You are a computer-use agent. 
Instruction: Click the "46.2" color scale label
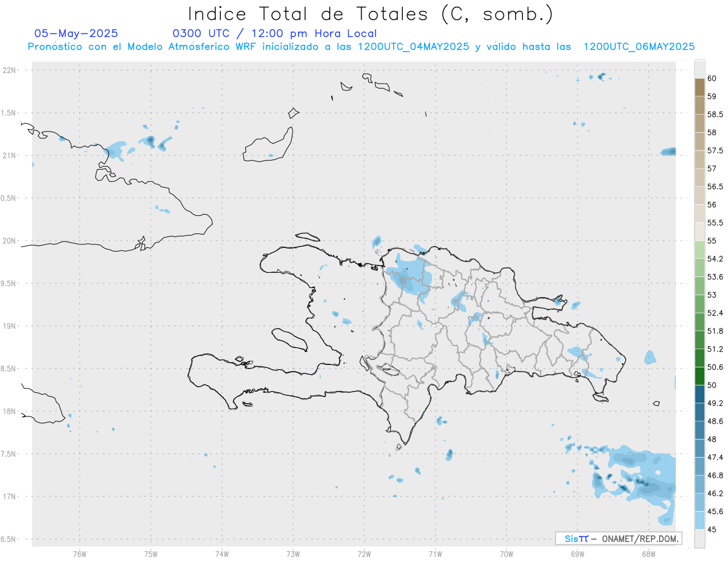[x=715, y=493]
